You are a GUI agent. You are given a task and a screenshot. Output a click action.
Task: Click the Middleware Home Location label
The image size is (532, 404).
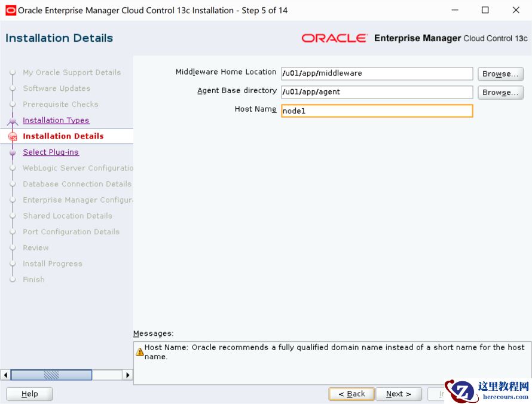[226, 72]
